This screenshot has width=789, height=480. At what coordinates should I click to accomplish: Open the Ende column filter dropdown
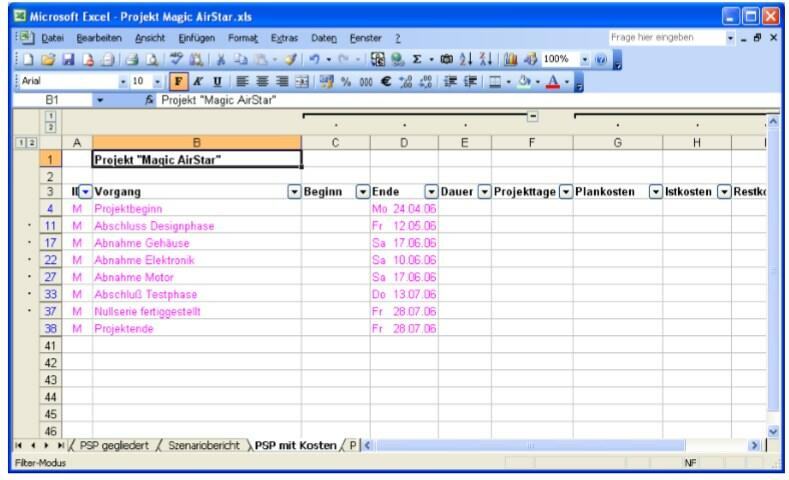(432, 191)
